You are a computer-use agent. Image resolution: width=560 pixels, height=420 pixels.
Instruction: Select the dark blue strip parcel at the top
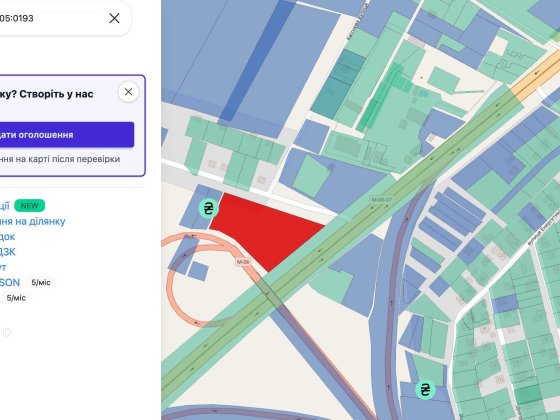(255, 61)
